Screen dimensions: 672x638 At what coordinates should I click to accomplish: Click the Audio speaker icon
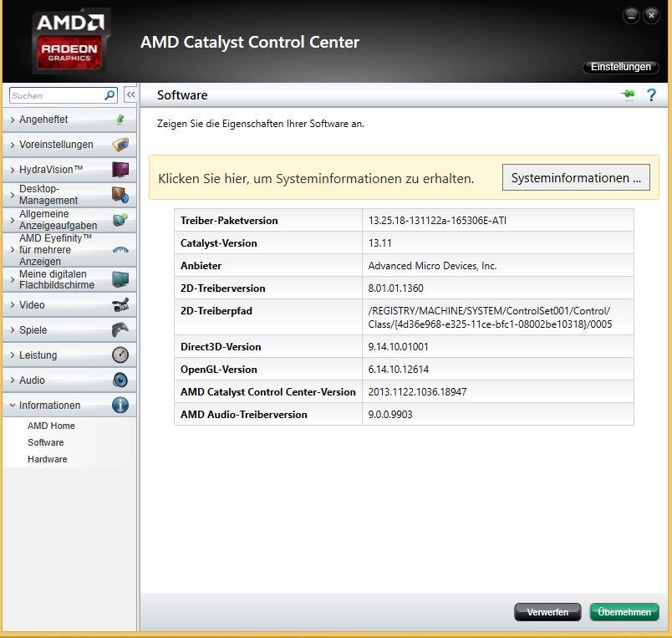pos(120,380)
